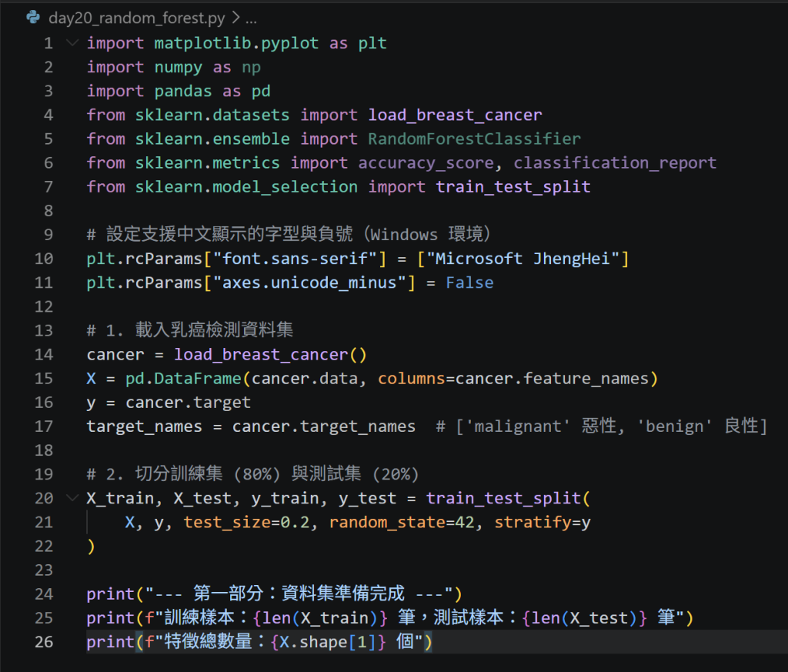Collapse the import block at line 1

pyautogui.click(x=73, y=43)
